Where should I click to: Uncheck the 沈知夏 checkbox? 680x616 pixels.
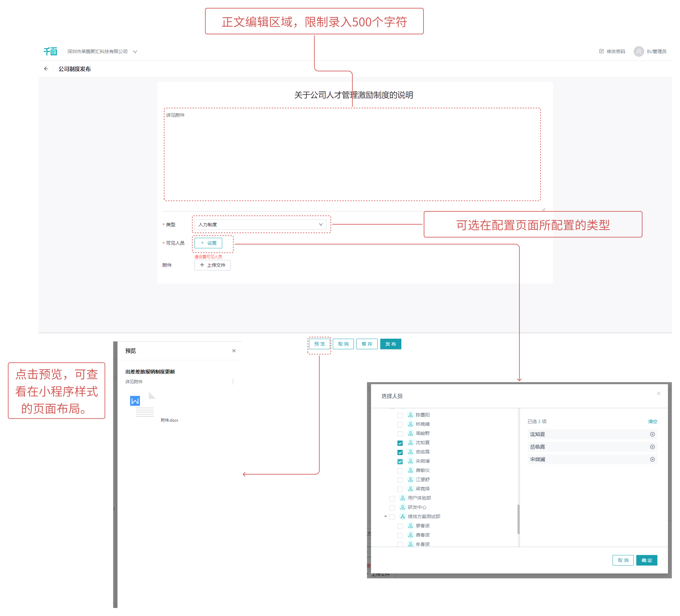click(x=400, y=443)
